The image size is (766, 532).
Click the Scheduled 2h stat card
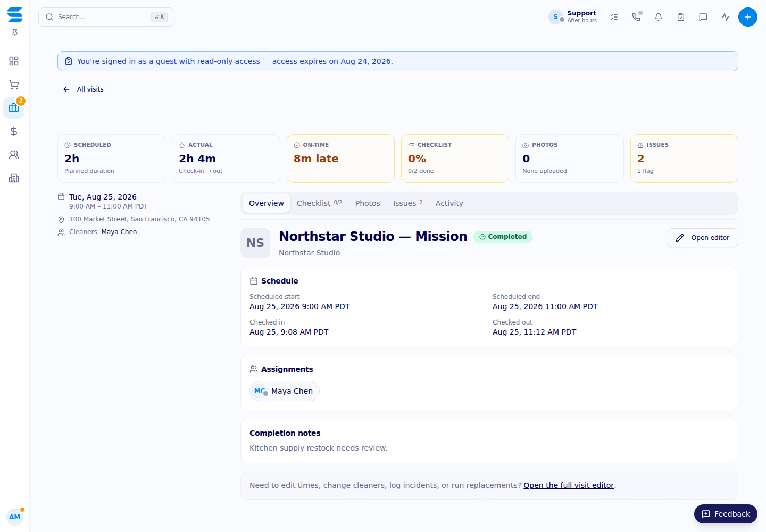tap(111, 159)
